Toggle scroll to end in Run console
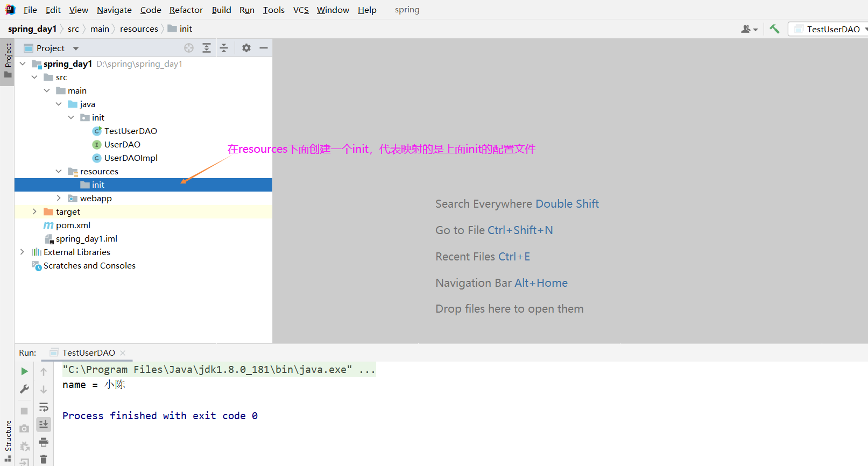 pyautogui.click(x=44, y=425)
